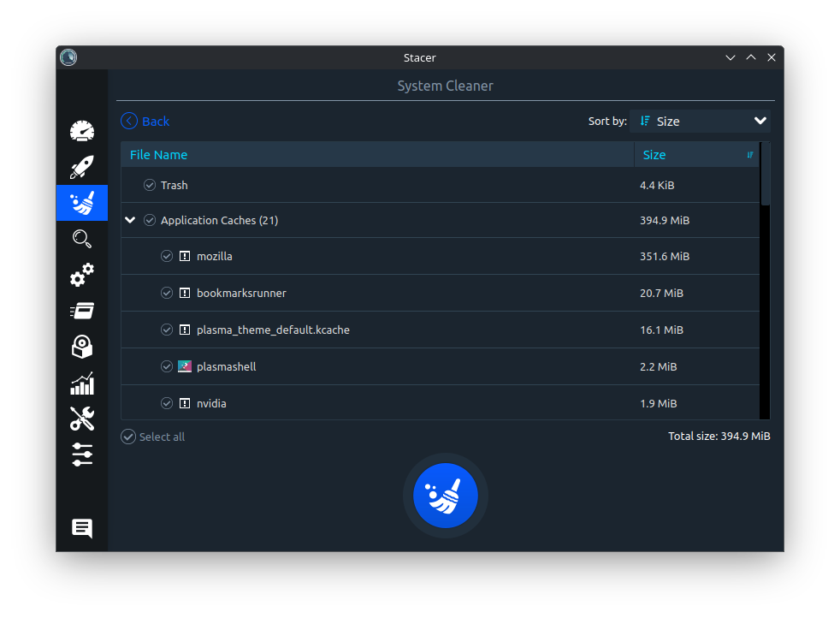Screen dimensions: 840x618
Task: Click the File Name column header
Action: (x=376, y=155)
